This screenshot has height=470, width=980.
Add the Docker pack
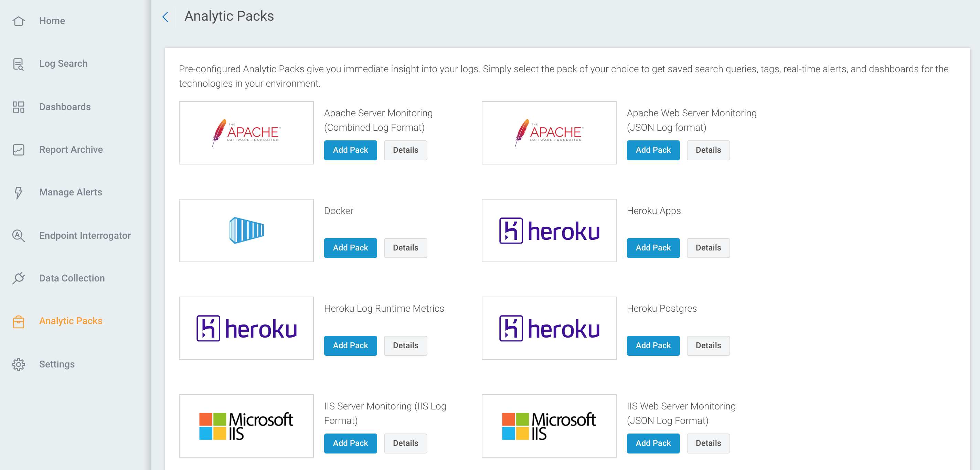click(350, 248)
